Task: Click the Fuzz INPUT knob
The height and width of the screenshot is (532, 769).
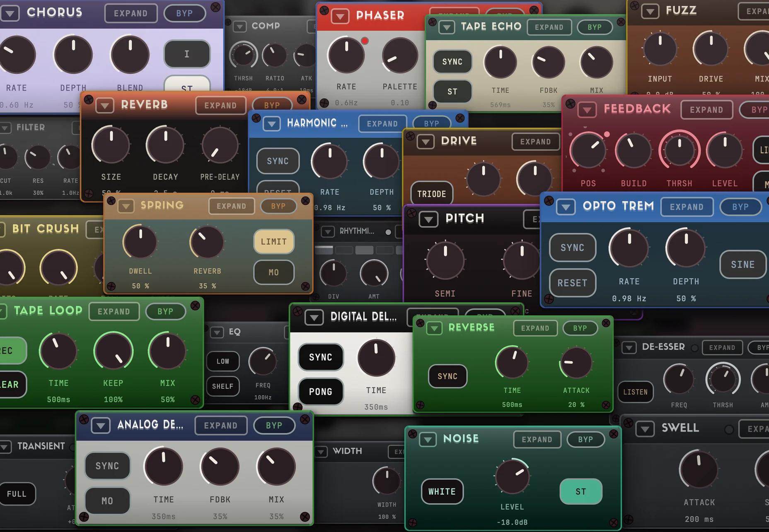Action: click(660, 49)
